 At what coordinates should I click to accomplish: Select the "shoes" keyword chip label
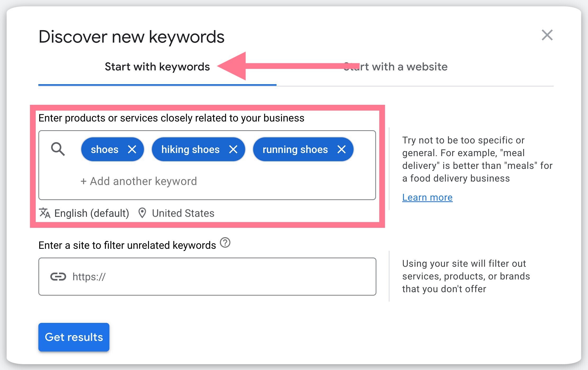pos(105,150)
